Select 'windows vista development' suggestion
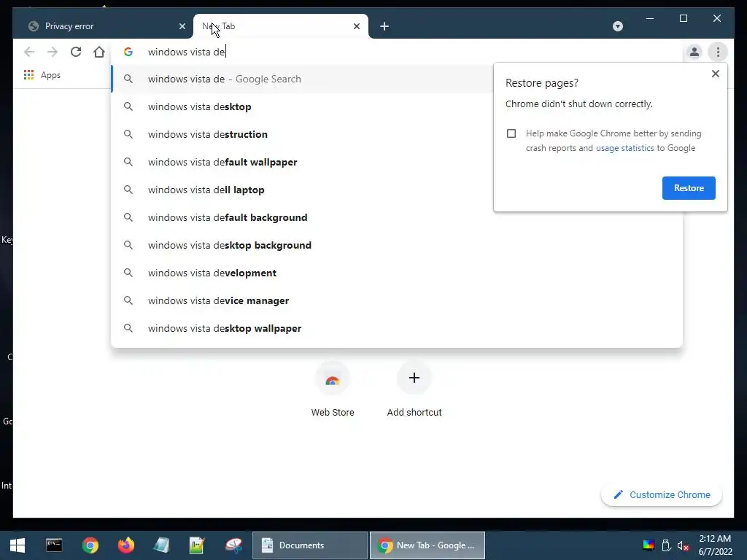Image resolution: width=747 pixels, height=560 pixels. [x=396, y=273]
